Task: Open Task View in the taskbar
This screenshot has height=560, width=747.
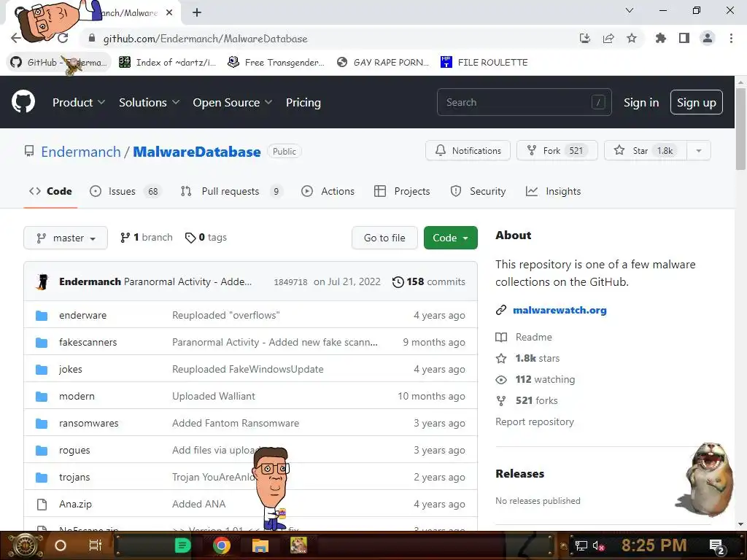Action: (96, 545)
